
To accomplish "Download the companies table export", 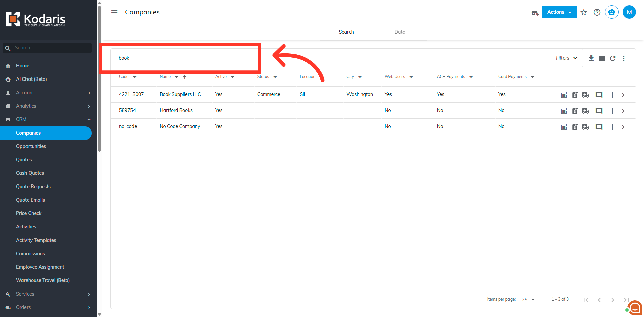I will (591, 58).
